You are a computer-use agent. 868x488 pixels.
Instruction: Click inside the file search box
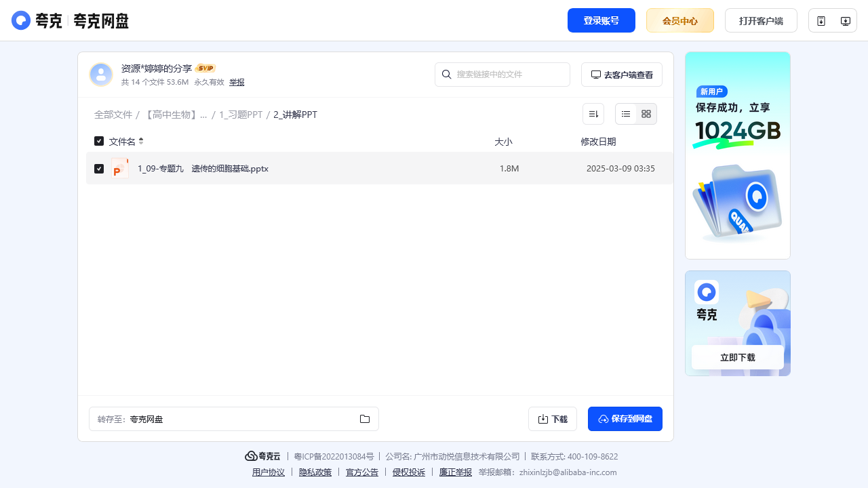click(x=509, y=75)
